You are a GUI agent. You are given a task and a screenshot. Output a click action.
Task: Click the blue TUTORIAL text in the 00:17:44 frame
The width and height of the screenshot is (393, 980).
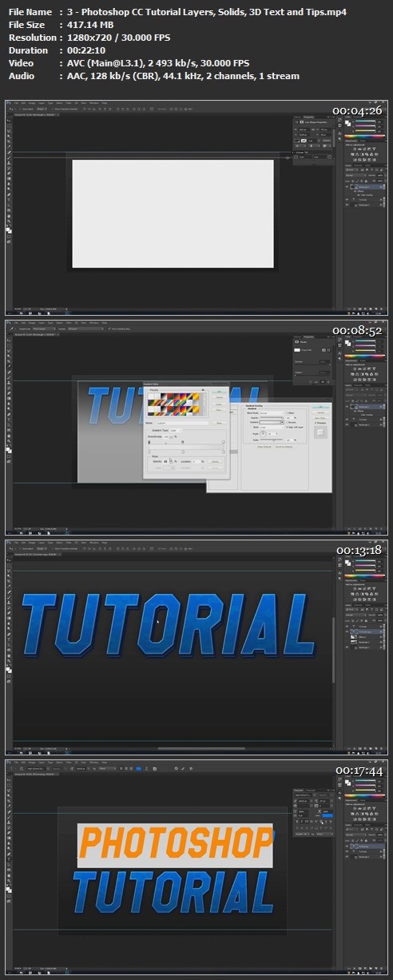tap(173, 892)
